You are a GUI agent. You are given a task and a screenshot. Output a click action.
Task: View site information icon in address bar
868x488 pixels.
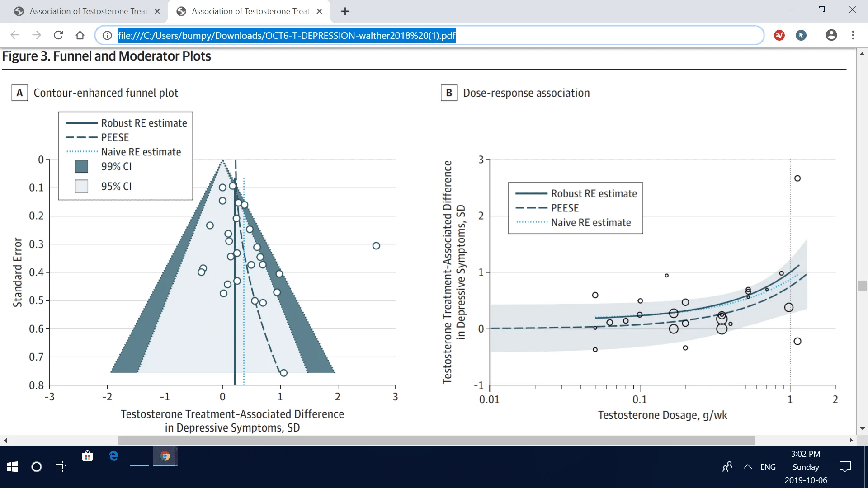point(107,35)
